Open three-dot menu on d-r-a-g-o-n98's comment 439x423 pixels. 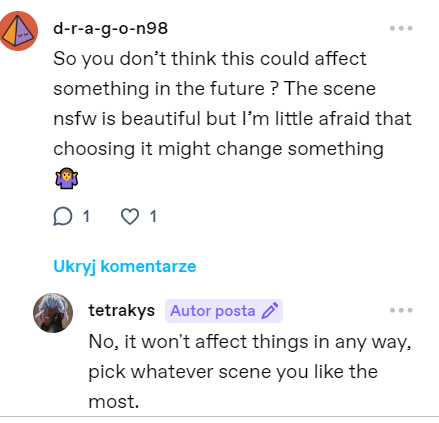point(401,28)
